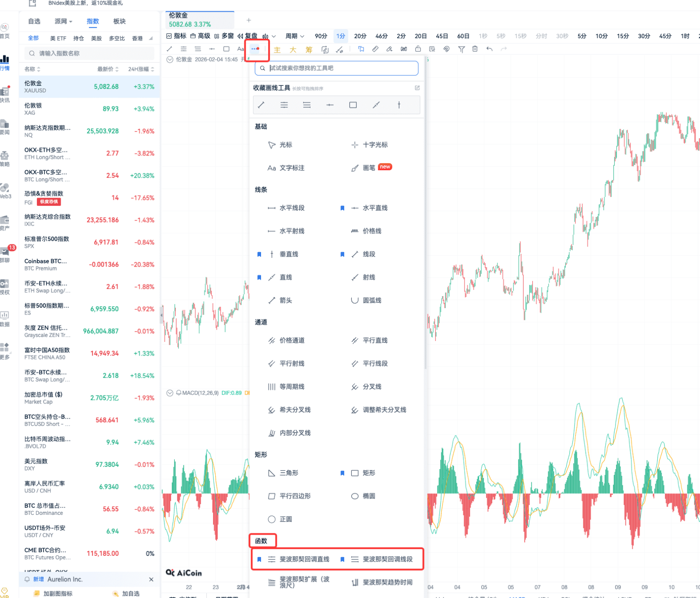Select the 20分 timeframe button
Viewport: 700px width, 598px height.
pos(360,36)
